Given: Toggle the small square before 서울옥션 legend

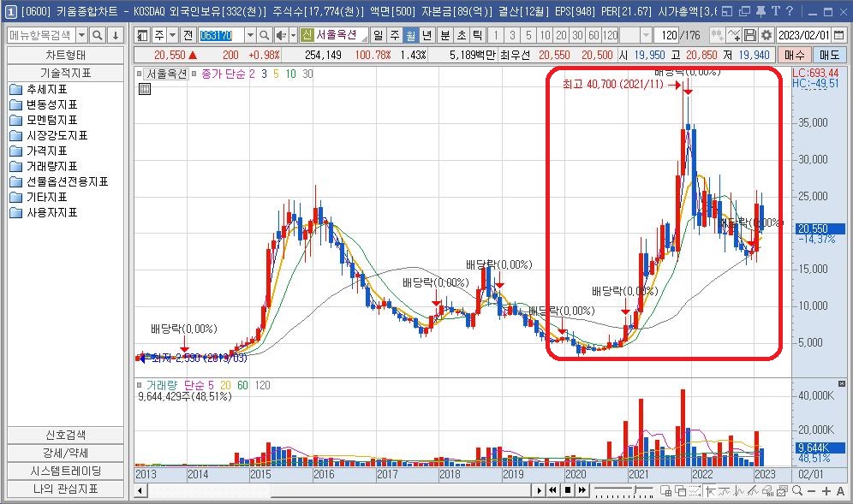Looking at the screenshot, I should (140, 74).
